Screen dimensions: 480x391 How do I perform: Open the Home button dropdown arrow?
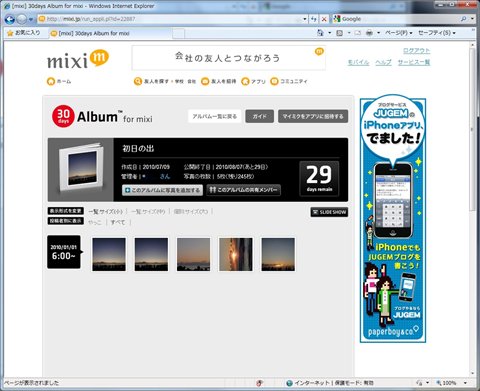(x=329, y=33)
